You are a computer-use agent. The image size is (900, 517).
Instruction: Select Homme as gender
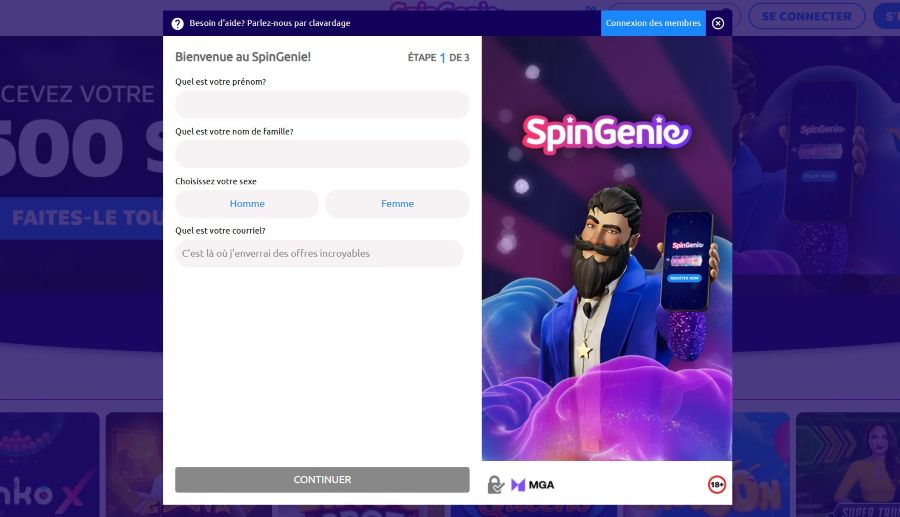247,204
